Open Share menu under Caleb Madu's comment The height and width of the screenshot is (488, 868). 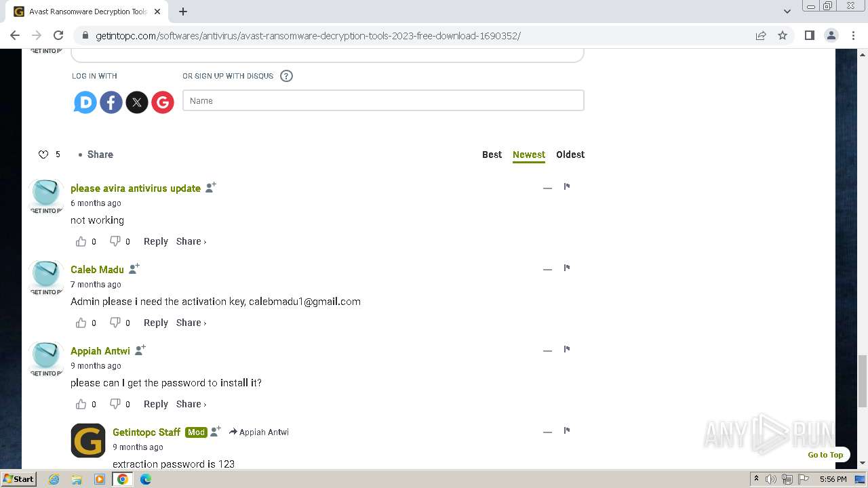191,323
